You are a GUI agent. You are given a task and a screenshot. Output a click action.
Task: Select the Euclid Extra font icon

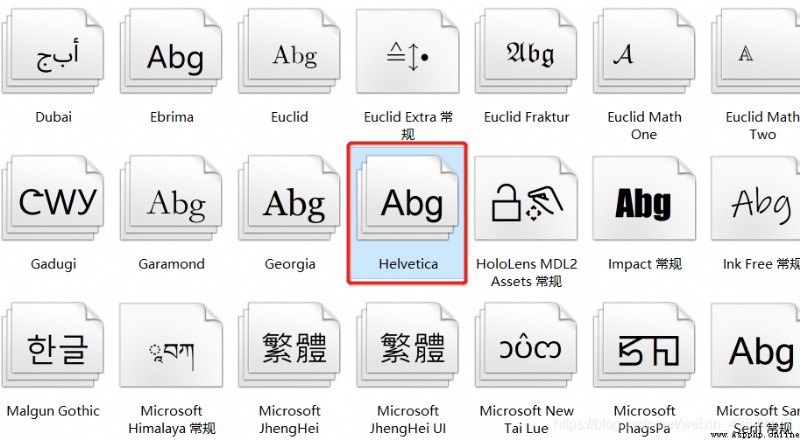tap(408, 51)
